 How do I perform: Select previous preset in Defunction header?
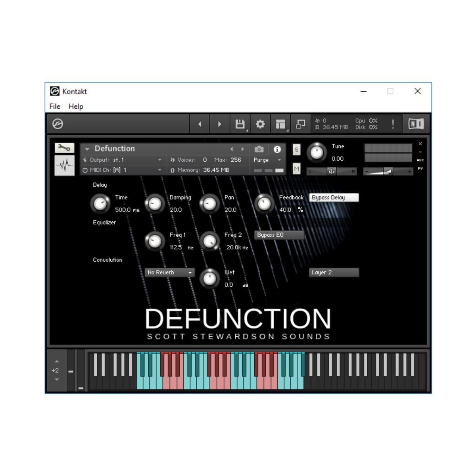coord(232,149)
